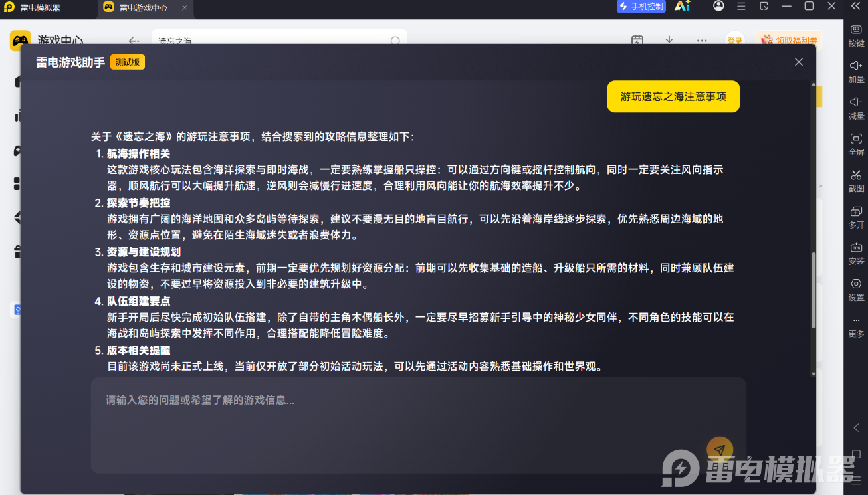Close the 雷电游戏中心 tab
868x495 pixels.
(x=185, y=7)
